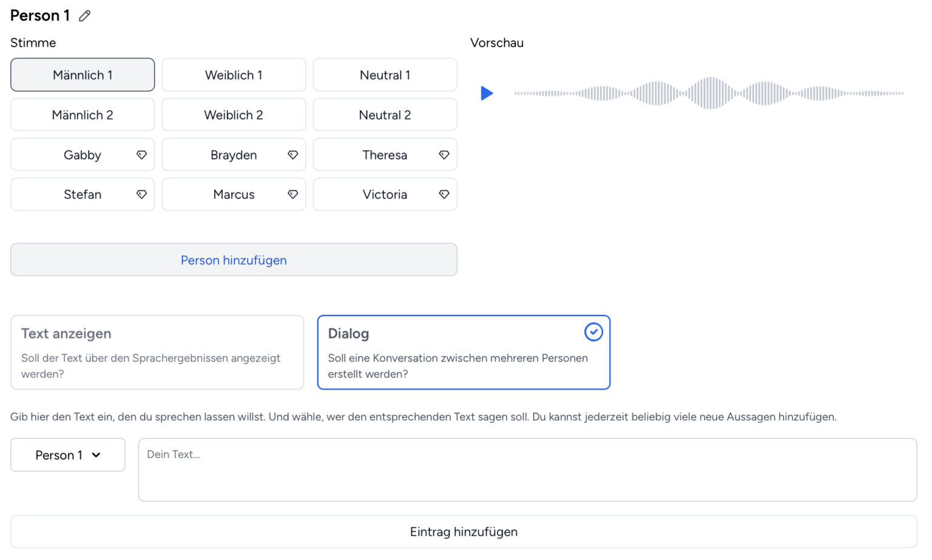This screenshot has width=932, height=560.
Task: Pick the Männlich 2 voice
Action: tap(83, 115)
